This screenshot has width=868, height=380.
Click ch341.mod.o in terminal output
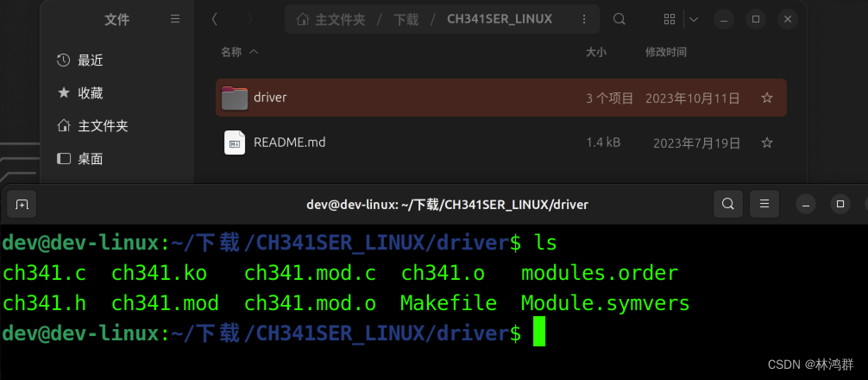pyautogui.click(x=310, y=303)
